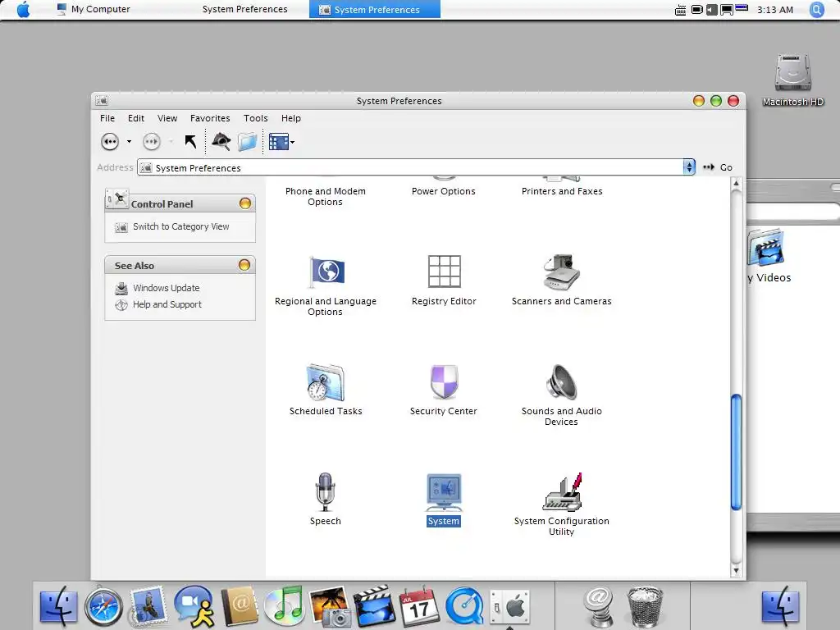Open the Speech microphone icon

[x=325, y=492]
